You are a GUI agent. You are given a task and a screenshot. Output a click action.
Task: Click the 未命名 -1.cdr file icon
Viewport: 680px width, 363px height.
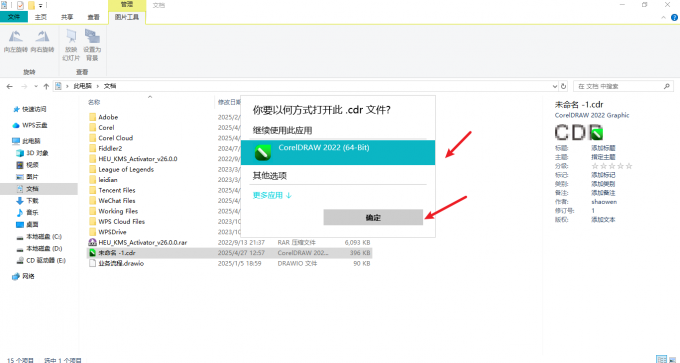(92, 253)
